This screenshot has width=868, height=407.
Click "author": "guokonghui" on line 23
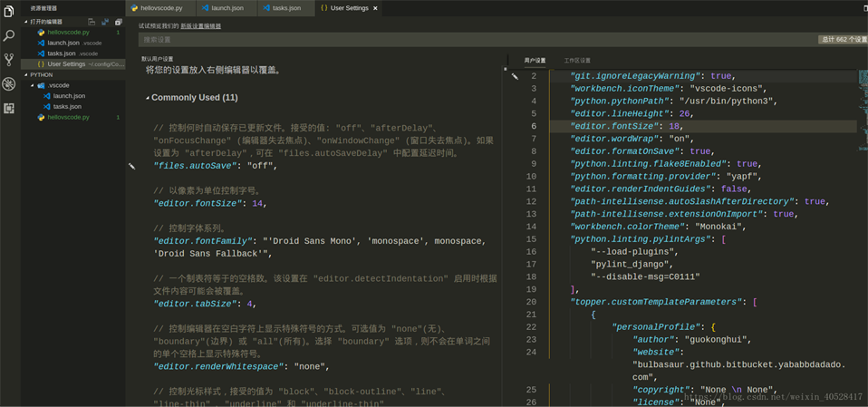click(692, 339)
